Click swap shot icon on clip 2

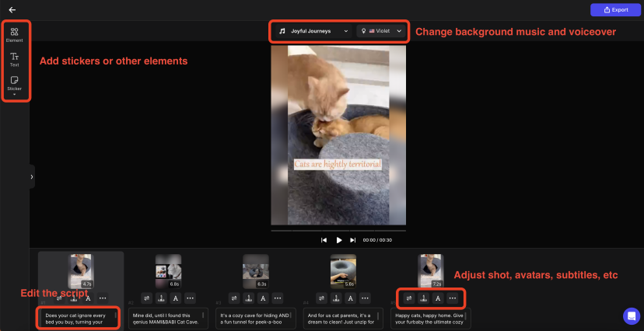(x=146, y=298)
